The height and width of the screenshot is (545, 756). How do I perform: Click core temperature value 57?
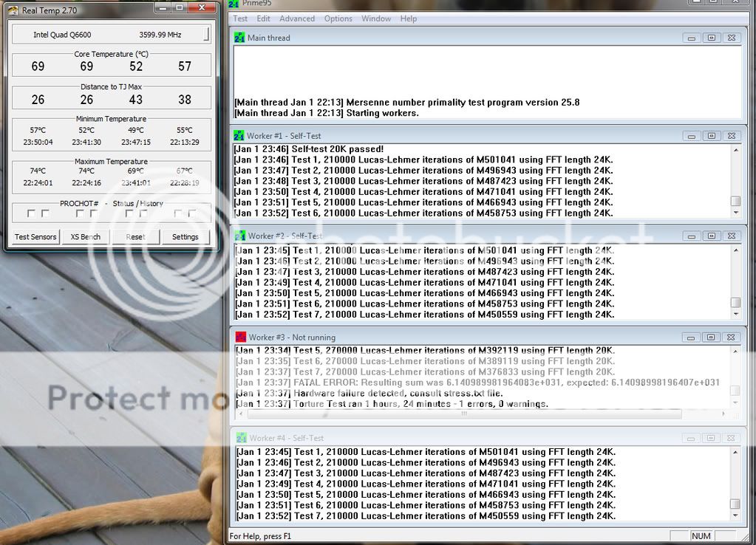point(185,66)
